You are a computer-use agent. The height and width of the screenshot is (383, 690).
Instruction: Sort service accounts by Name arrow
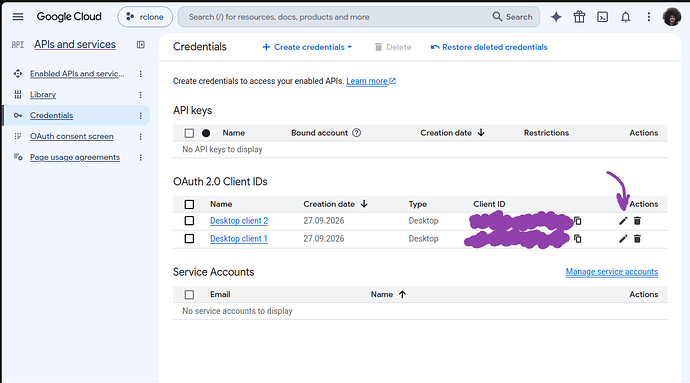(x=402, y=295)
